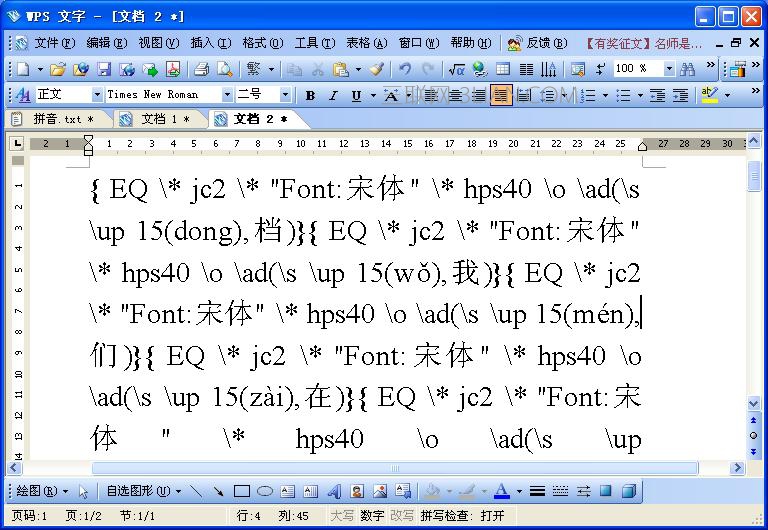Expand the Times New Roman font dropdown
This screenshot has width=768, height=530.
click(227, 95)
